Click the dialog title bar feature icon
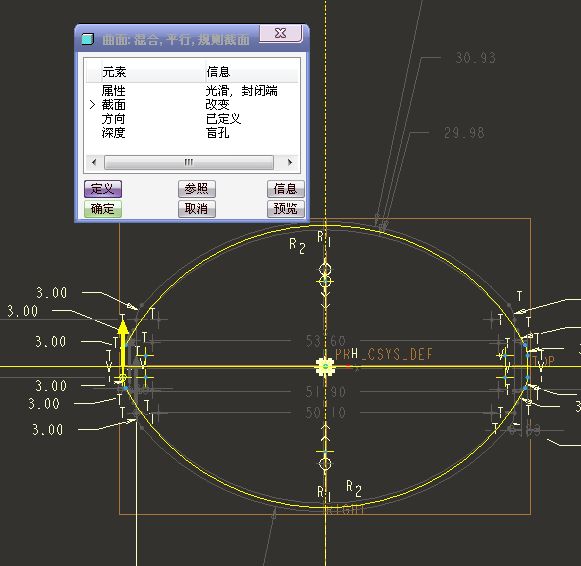The image size is (581, 566). tap(88, 39)
